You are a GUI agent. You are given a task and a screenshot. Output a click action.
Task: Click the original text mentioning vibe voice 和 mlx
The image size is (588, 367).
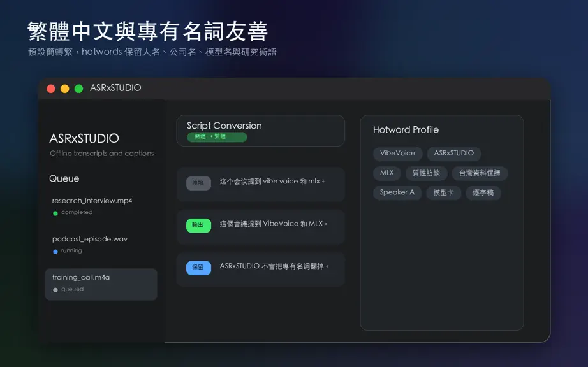[x=272, y=181]
